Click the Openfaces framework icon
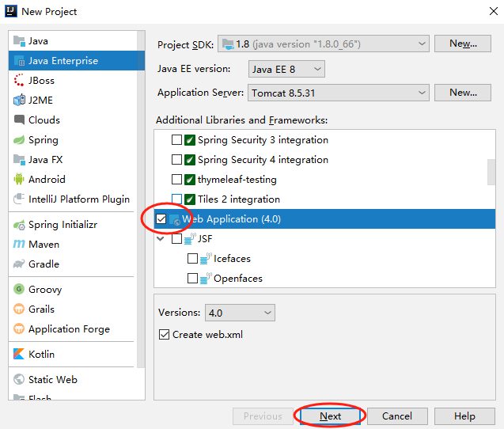Screen dimensions: 504x429 206,279
